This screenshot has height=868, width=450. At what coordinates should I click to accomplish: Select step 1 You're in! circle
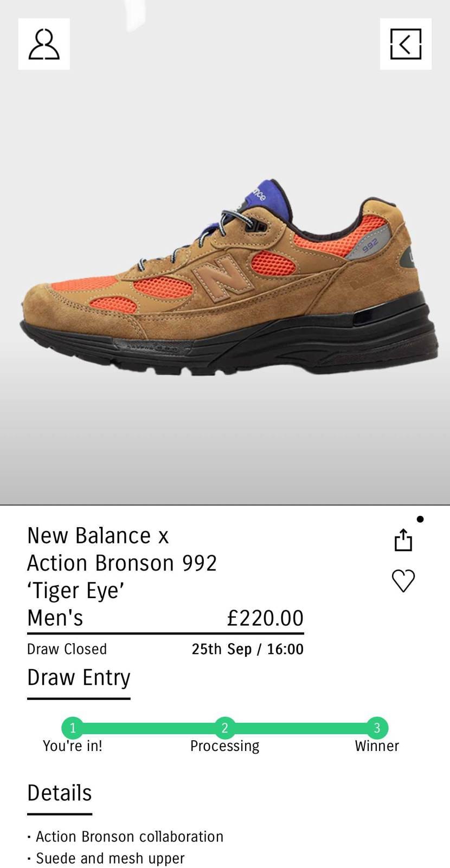pos(73,728)
